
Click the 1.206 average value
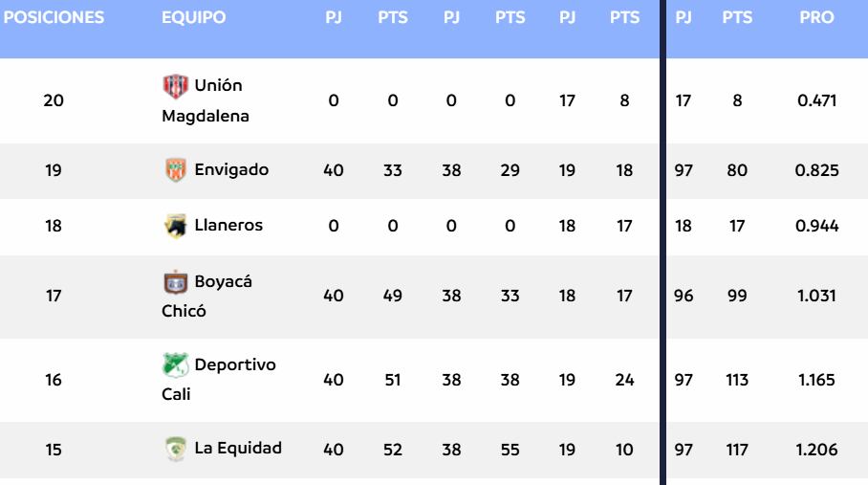point(817,449)
